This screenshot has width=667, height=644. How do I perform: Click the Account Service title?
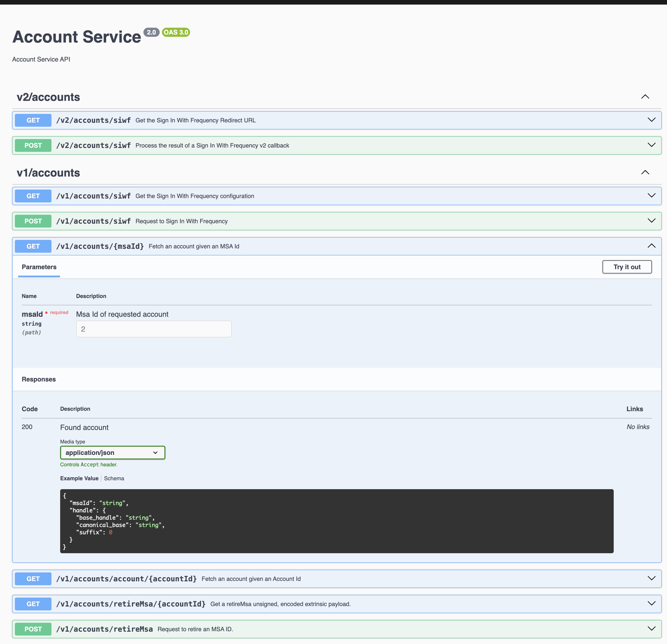[x=77, y=37]
